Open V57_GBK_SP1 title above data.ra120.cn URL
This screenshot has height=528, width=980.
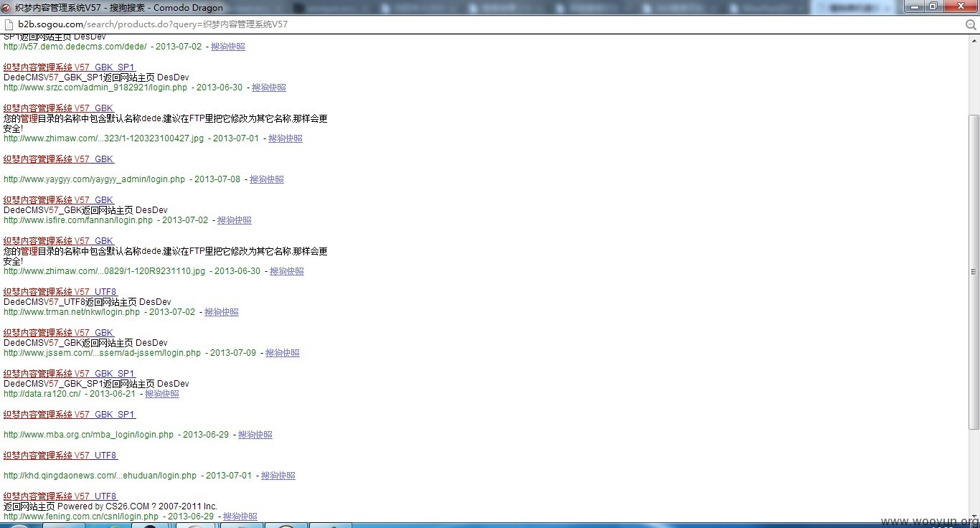coord(70,374)
